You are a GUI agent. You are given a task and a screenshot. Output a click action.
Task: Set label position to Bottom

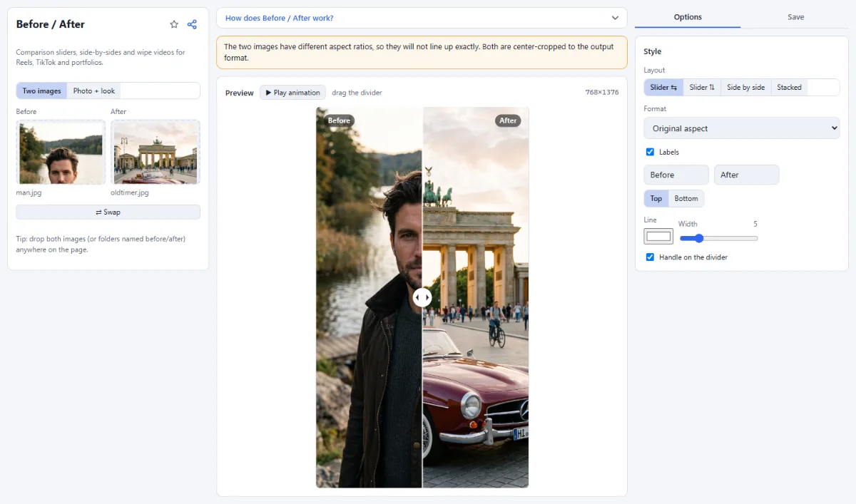(x=686, y=198)
